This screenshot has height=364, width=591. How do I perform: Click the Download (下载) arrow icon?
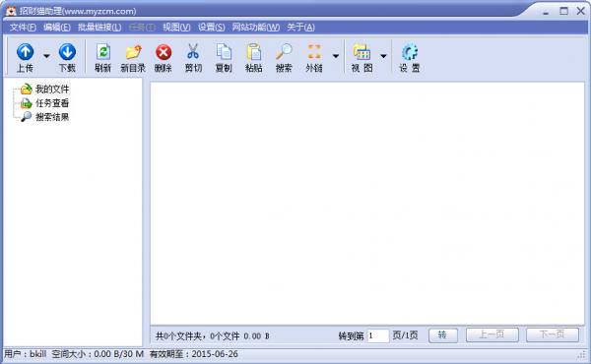(67, 52)
